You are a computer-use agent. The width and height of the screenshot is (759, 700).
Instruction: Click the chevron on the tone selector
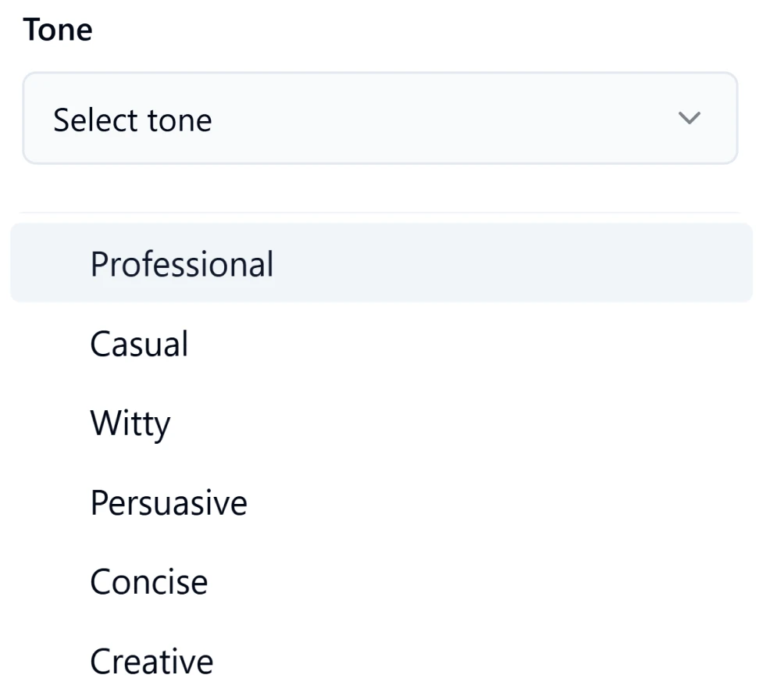click(688, 118)
